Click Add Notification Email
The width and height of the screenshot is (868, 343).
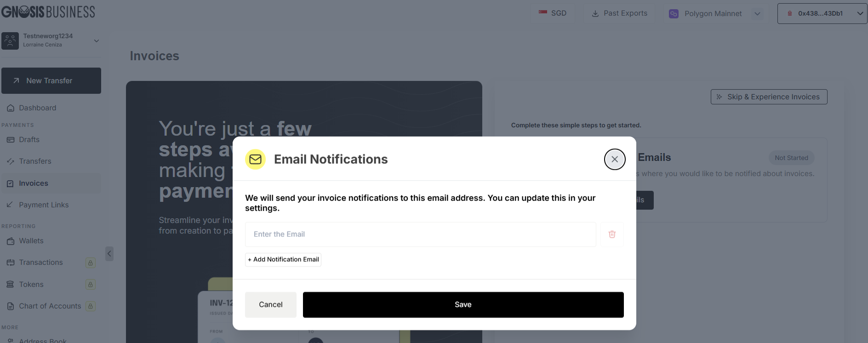[283, 259]
